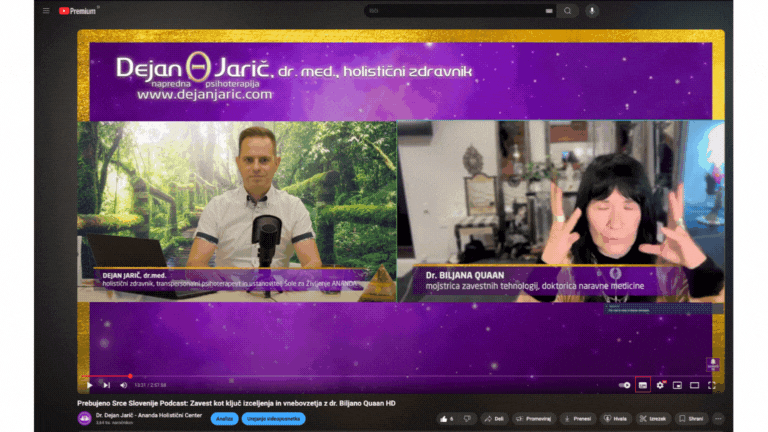Click the search magnifier button
The width and height of the screenshot is (768, 432).
(x=569, y=11)
